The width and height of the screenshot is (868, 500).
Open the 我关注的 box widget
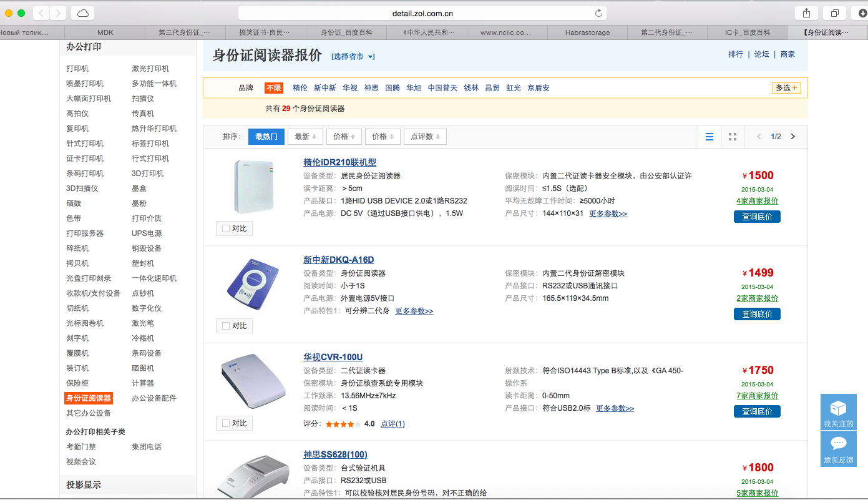pos(839,412)
